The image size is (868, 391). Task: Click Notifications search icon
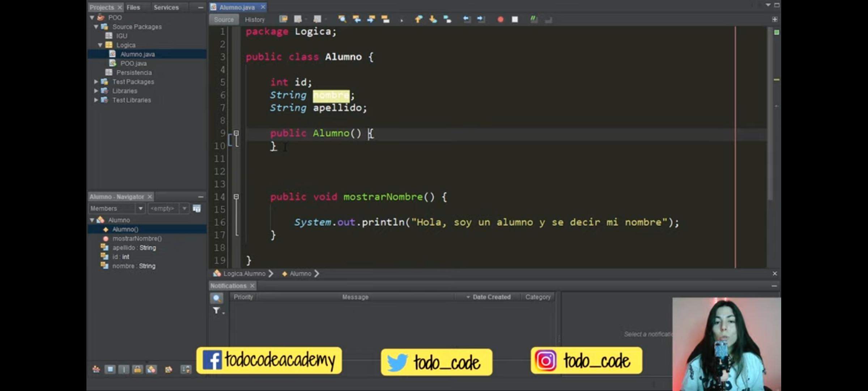tap(216, 298)
